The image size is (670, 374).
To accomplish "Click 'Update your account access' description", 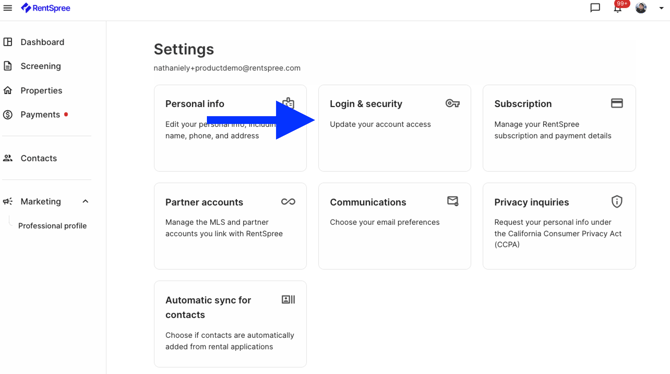I will pyautogui.click(x=380, y=124).
